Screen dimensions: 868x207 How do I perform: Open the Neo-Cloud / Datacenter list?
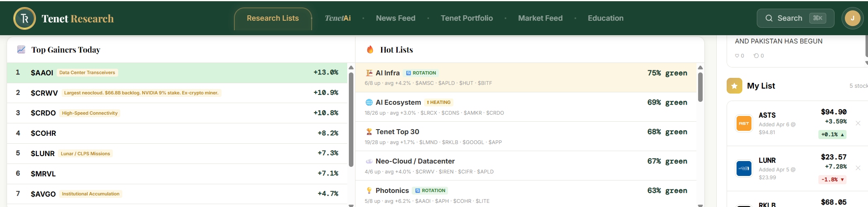(x=526, y=166)
